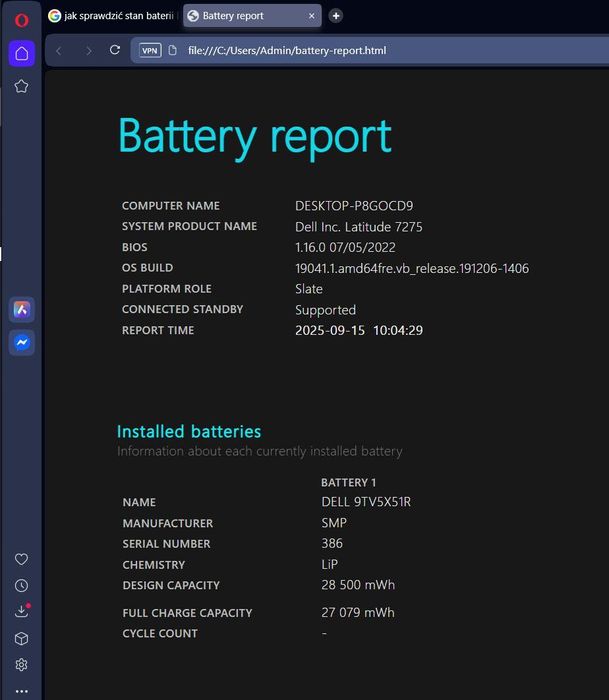609x700 pixels.
Task: Click report time '2025-09-15 10:04:29'
Action: point(359,330)
